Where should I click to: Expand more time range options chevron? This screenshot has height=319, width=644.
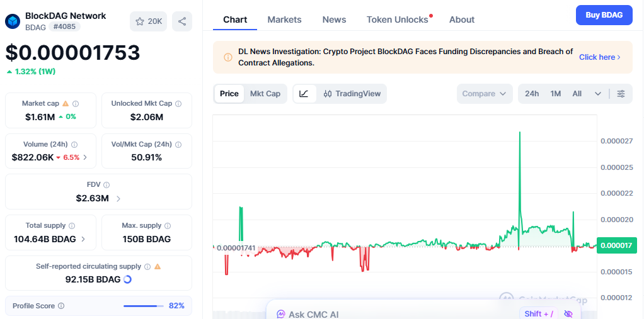point(598,94)
